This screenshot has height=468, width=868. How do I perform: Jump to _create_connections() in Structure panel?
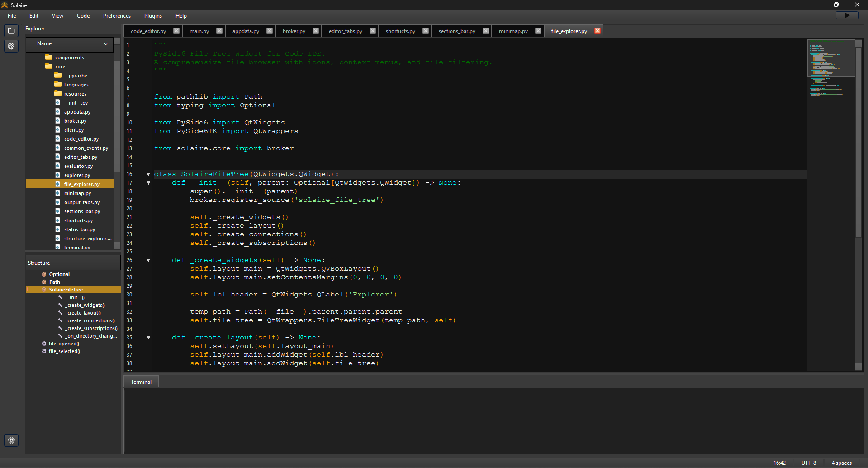coord(90,320)
